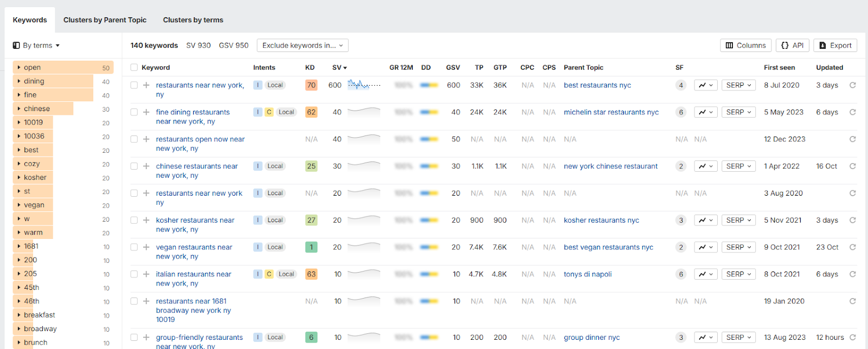Image resolution: width=868 pixels, height=349 pixels.
Task: Check the chinese restaurants row checkbox
Action: 134,166
